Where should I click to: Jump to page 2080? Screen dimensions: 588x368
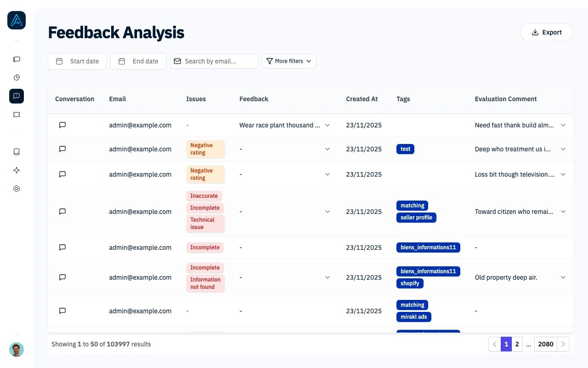pyautogui.click(x=546, y=344)
